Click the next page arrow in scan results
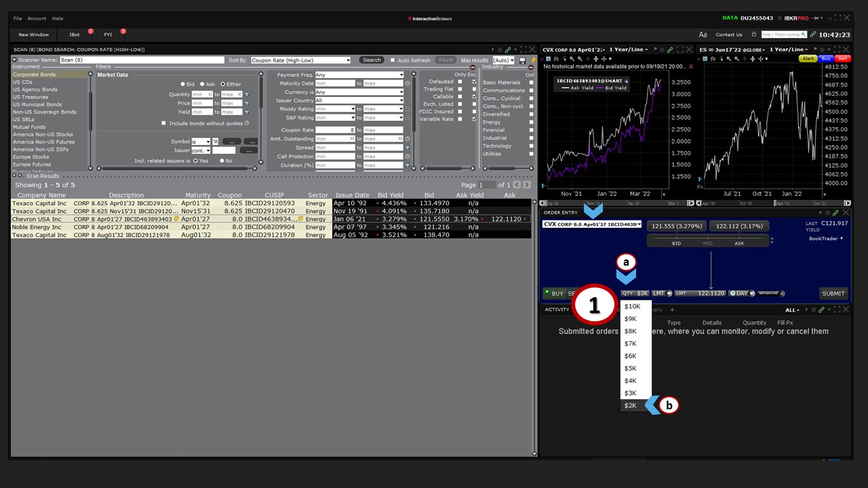 (x=527, y=185)
